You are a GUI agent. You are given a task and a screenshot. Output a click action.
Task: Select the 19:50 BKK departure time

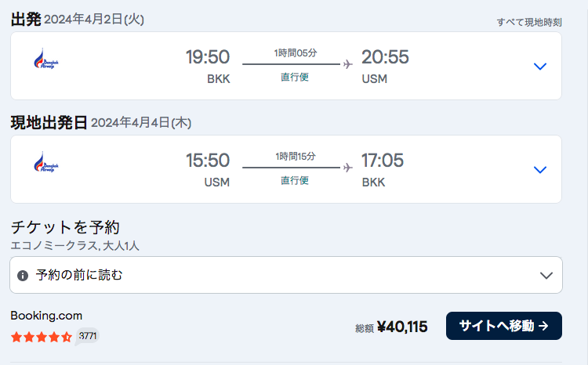208,57
